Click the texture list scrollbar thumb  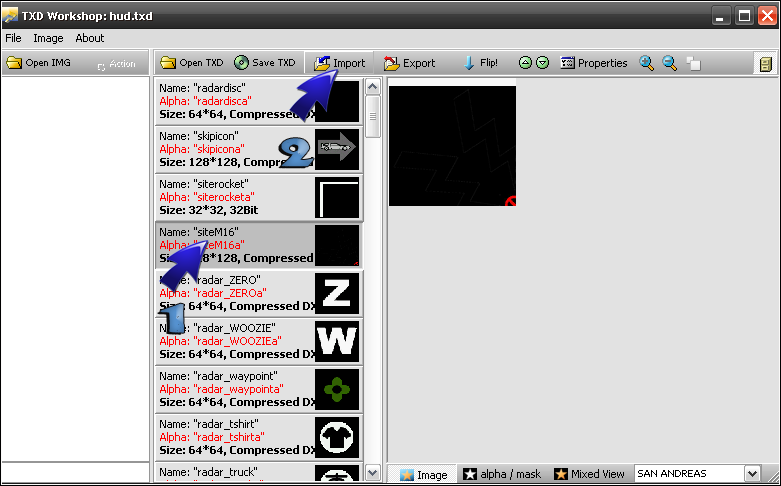[373, 117]
